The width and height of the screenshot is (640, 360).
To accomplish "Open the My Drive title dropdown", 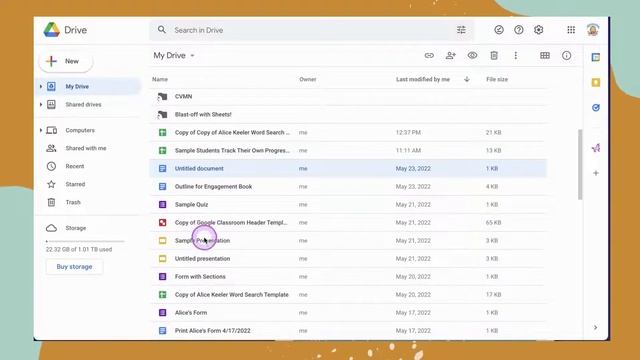I will (x=174, y=56).
